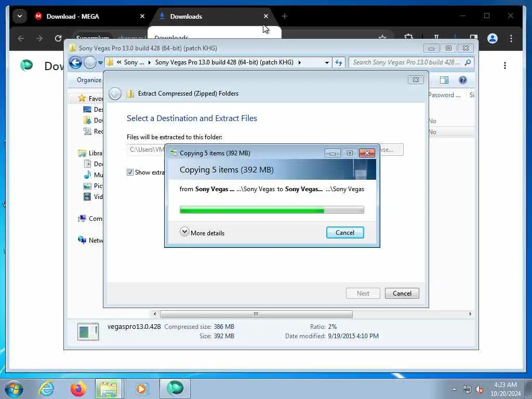This screenshot has height=399, width=532.
Task: Open the Downloads page three-dot menu
Action: click(x=505, y=65)
